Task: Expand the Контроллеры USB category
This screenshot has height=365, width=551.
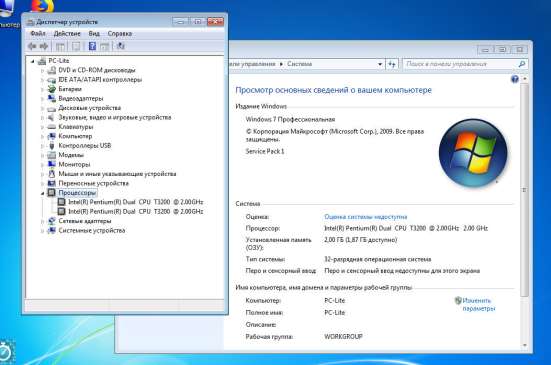Action: click(43, 146)
